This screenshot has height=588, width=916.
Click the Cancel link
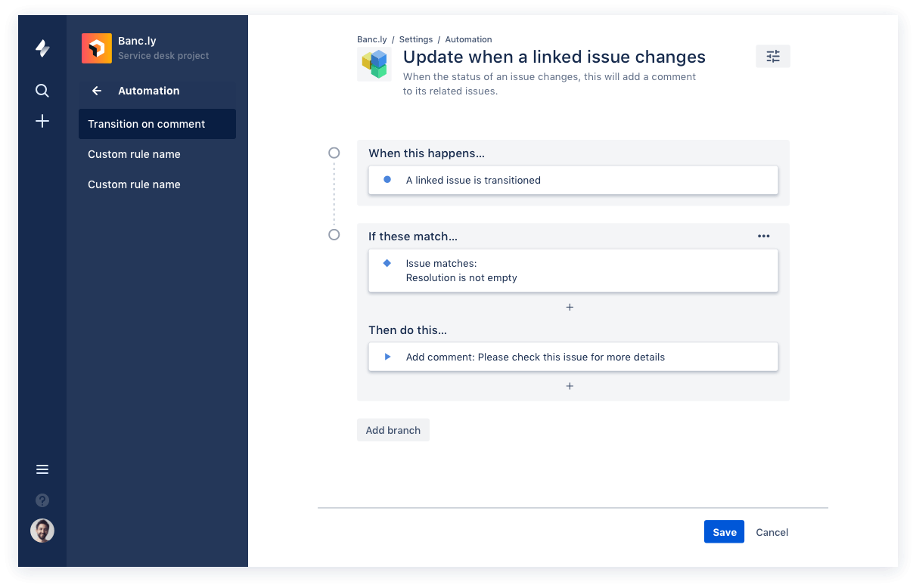772,532
